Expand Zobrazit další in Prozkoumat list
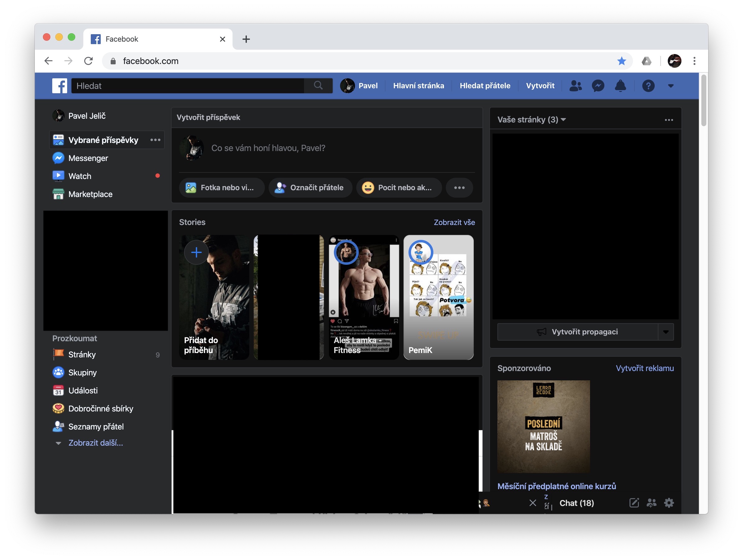 click(95, 443)
